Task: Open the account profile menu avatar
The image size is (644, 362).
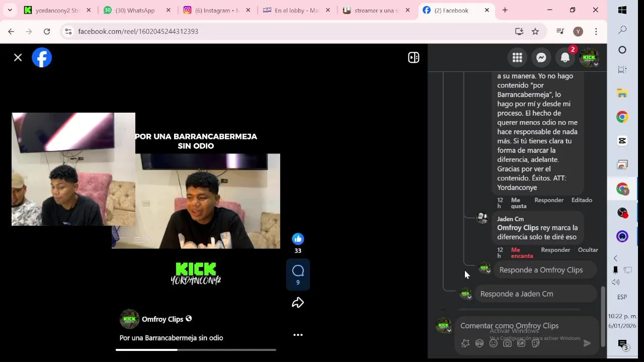Action: 589,57
